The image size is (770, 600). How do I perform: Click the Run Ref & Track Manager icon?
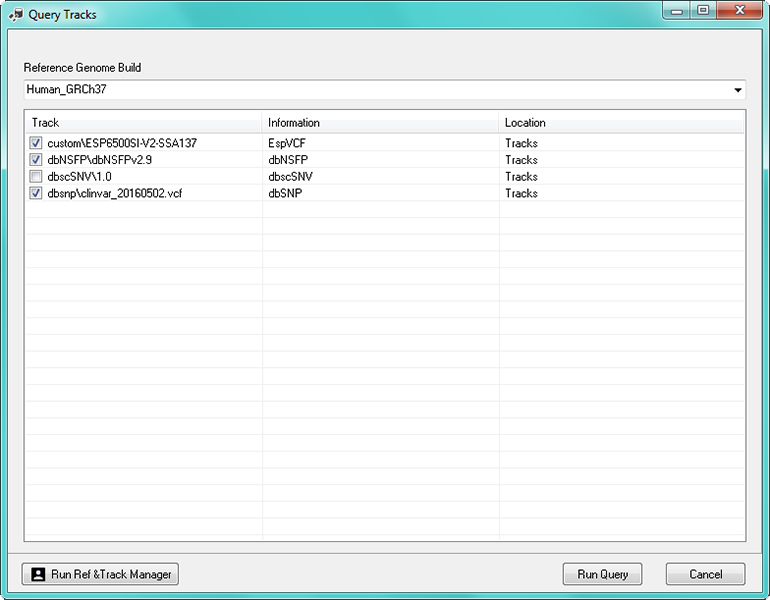coord(38,574)
